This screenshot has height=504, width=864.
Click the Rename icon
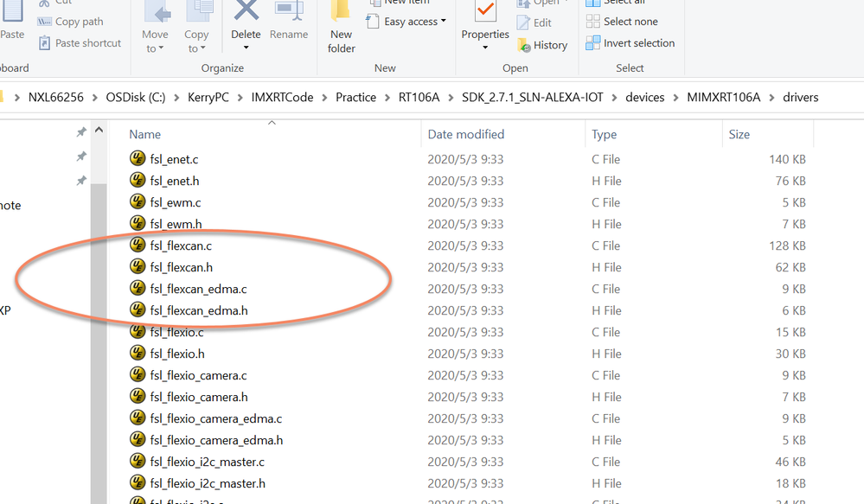click(x=289, y=10)
